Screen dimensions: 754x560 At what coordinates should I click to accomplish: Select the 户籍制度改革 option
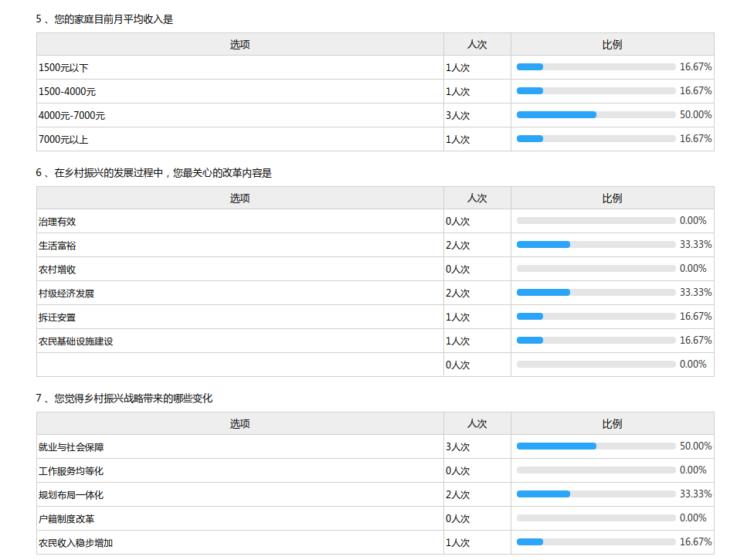66,519
